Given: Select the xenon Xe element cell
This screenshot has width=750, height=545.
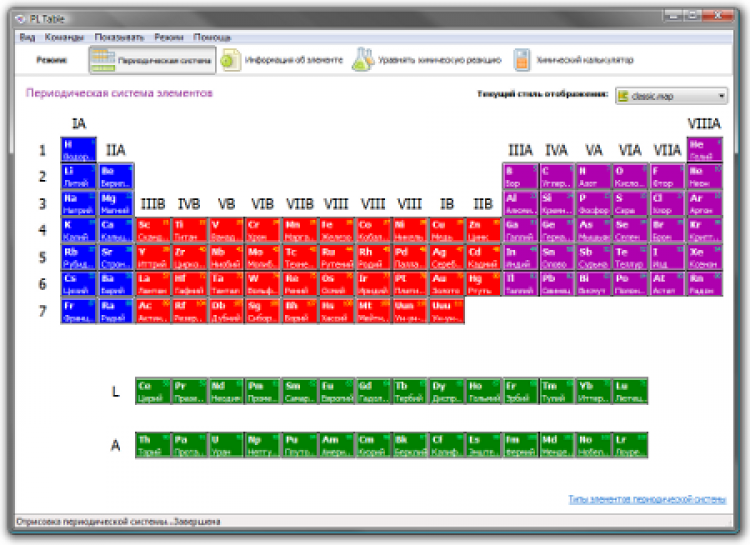Looking at the screenshot, I should click(705, 257).
